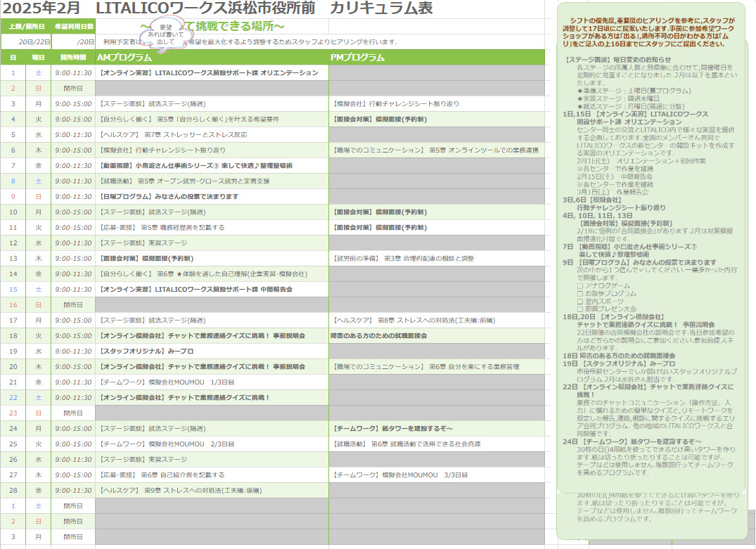Select day 21 '模擬会社MOUMOU 1/3日目' cell

coord(212,382)
